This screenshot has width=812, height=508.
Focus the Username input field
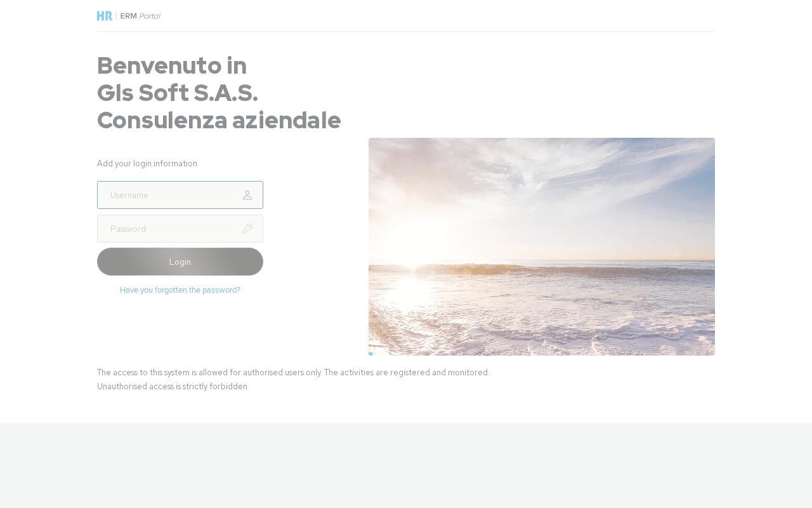(180, 195)
